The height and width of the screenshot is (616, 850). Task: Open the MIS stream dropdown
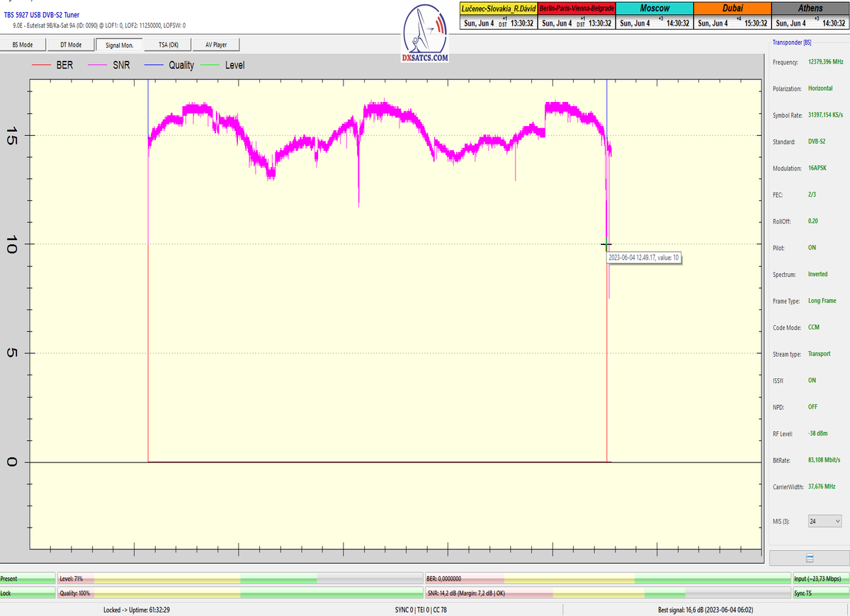824,521
